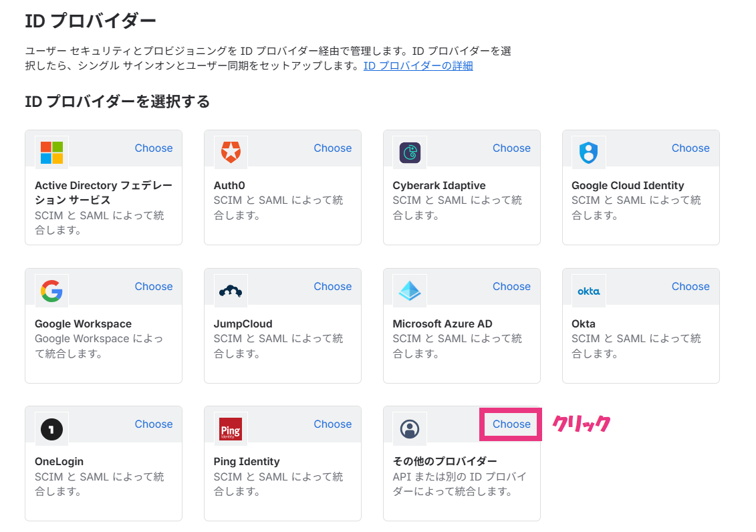Choose the Okta provider
Screen dimensions: 756x532
coord(690,286)
